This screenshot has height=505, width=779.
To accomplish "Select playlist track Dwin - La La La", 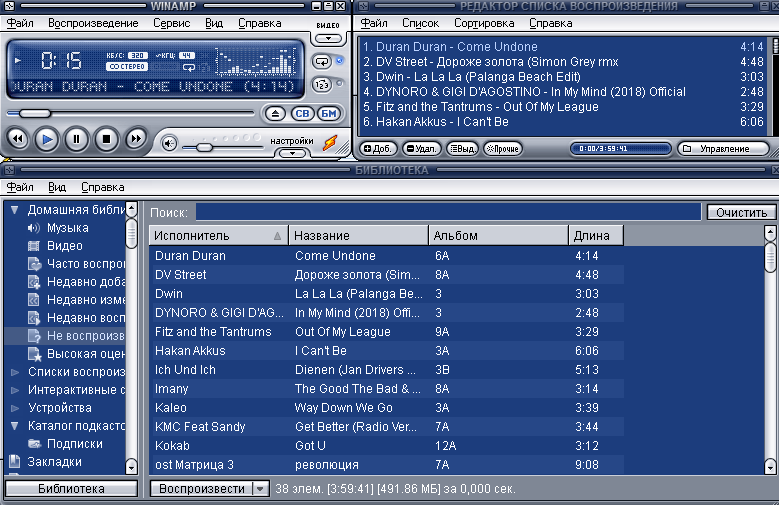I will [563, 77].
